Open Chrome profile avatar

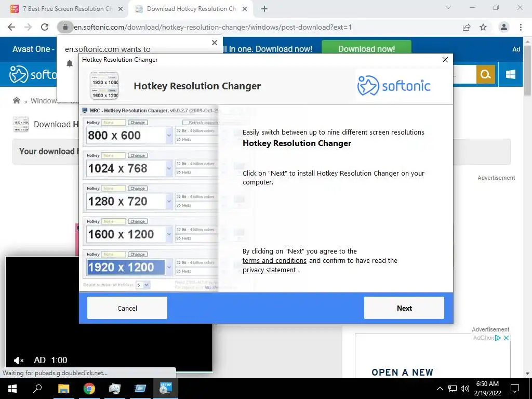click(504, 27)
